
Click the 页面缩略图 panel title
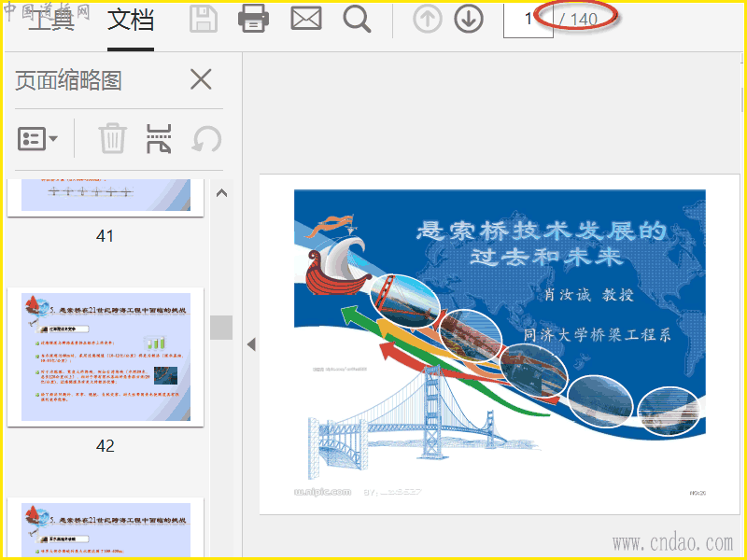coord(68,79)
